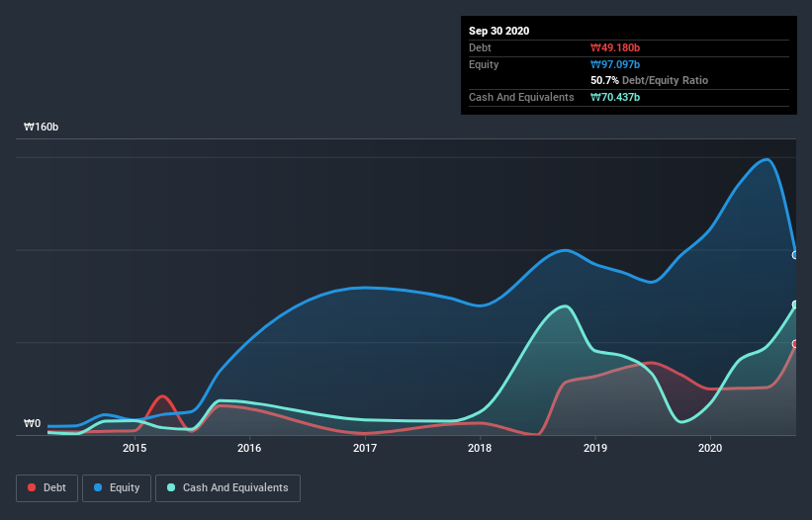Toggle the Equity series legend button
Viewport: 812px width, 520px height.
117,488
